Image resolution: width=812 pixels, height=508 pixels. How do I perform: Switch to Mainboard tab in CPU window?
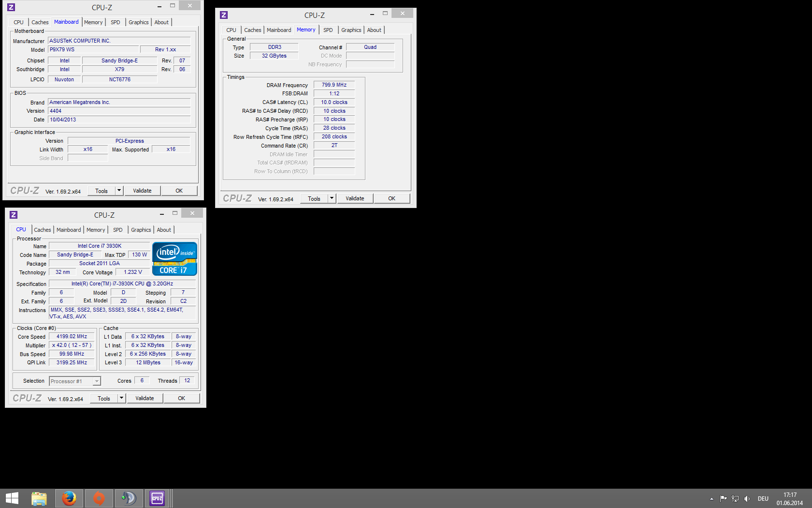click(69, 230)
